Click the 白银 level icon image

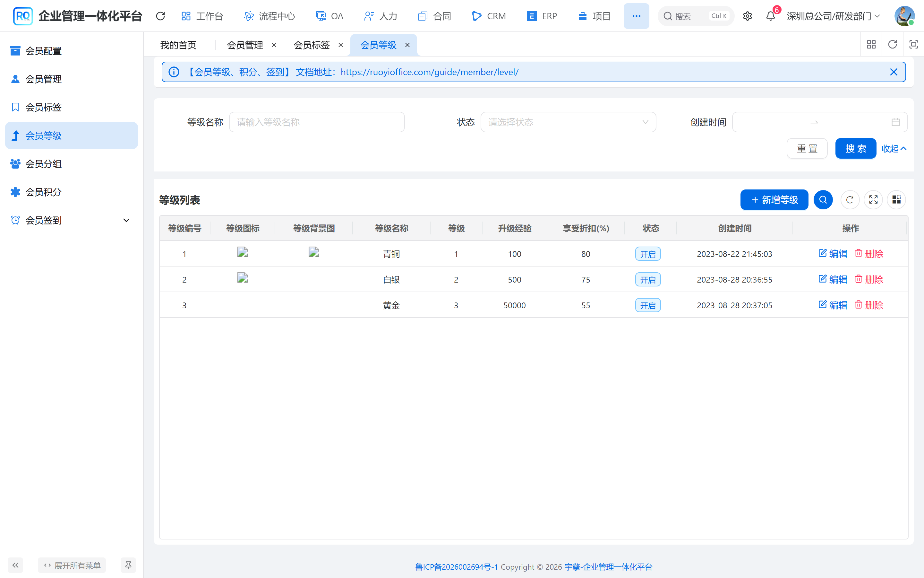pyautogui.click(x=243, y=278)
